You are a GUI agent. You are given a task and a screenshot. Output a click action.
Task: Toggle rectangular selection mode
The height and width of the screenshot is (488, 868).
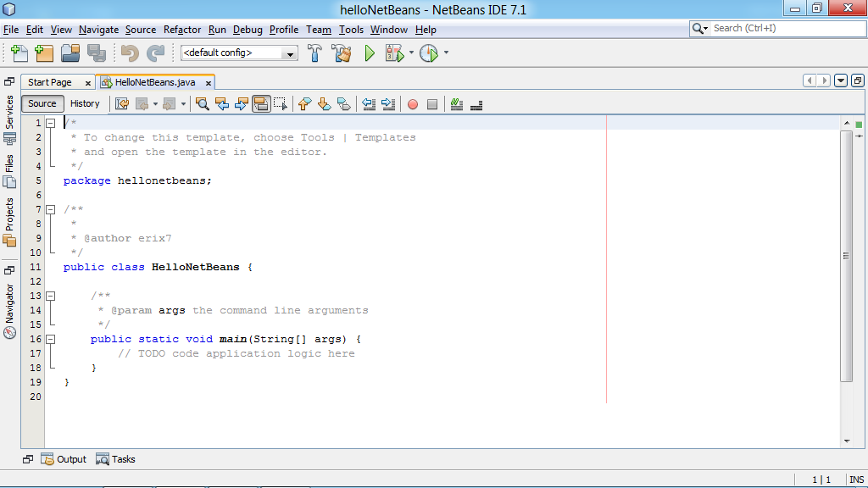tap(281, 103)
